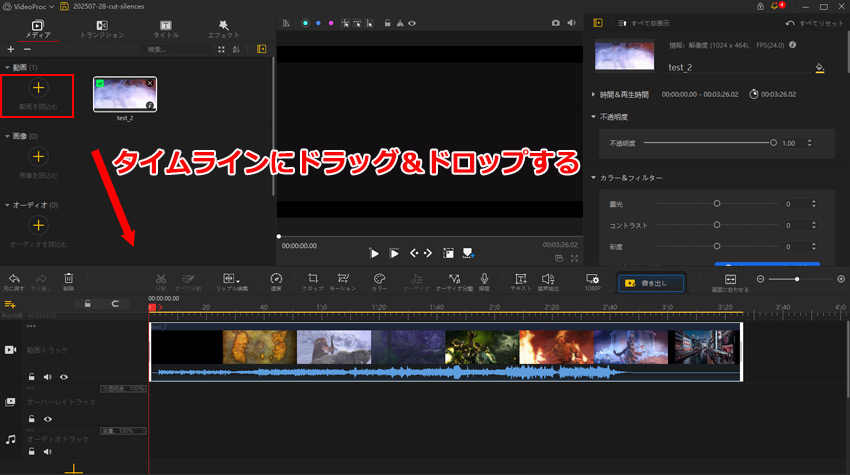The image size is (850, 475).
Task: Open the カラー palette tool
Action: click(379, 281)
